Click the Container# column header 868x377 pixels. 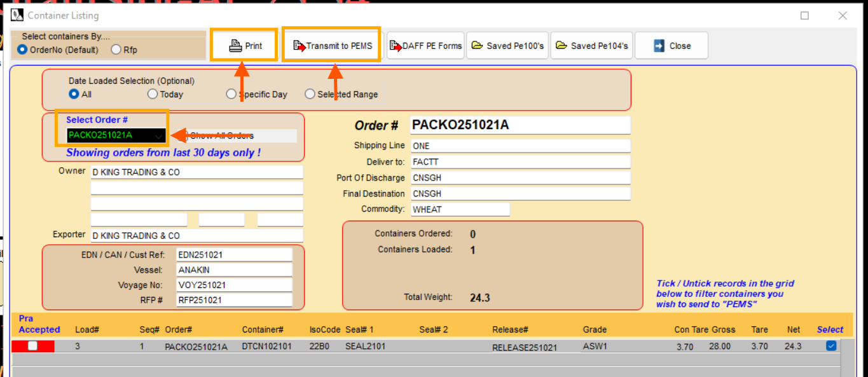(x=263, y=329)
